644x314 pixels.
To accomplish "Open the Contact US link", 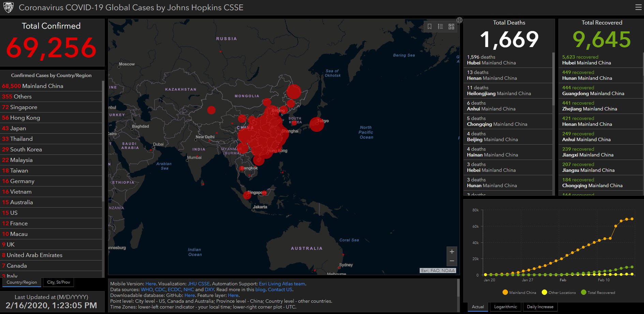I will point(280,289).
